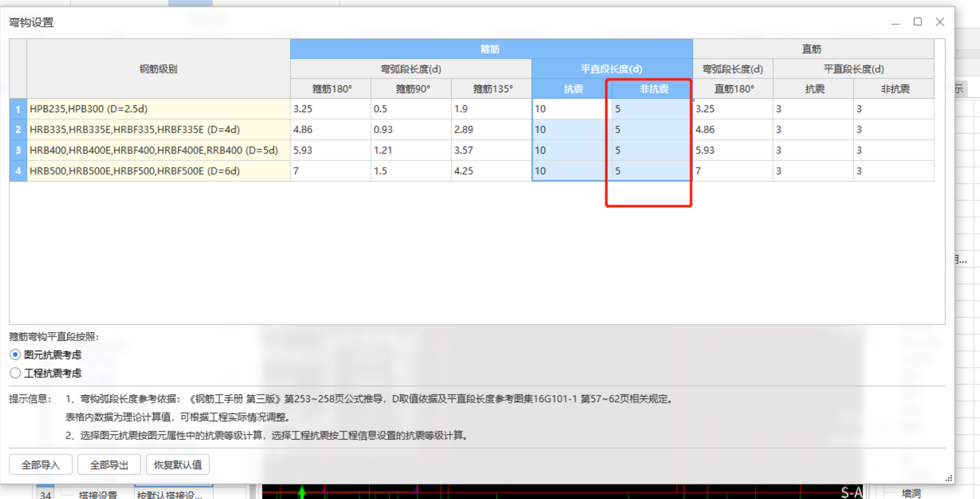Edit 直筋 抗震 value 3 in HPB235 row
980x499 pixels.
[x=814, y=109]
